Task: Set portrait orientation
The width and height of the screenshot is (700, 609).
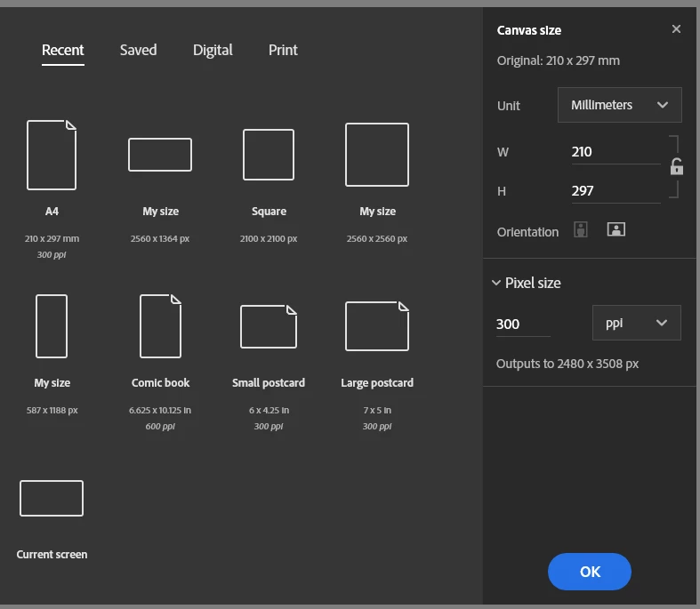Action: (x=580, y=229)
